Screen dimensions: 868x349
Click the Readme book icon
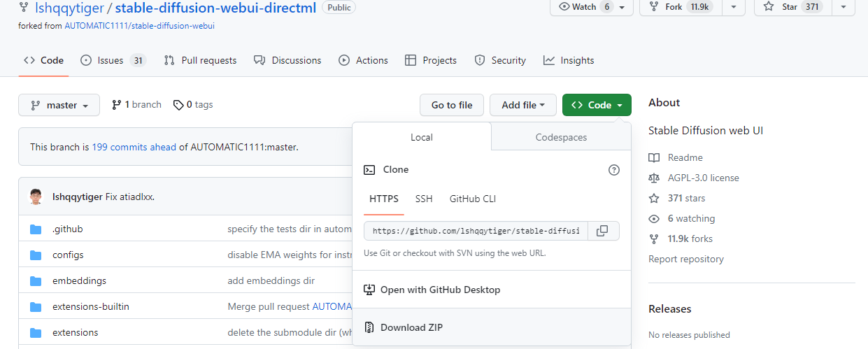(x=654, y=158)
